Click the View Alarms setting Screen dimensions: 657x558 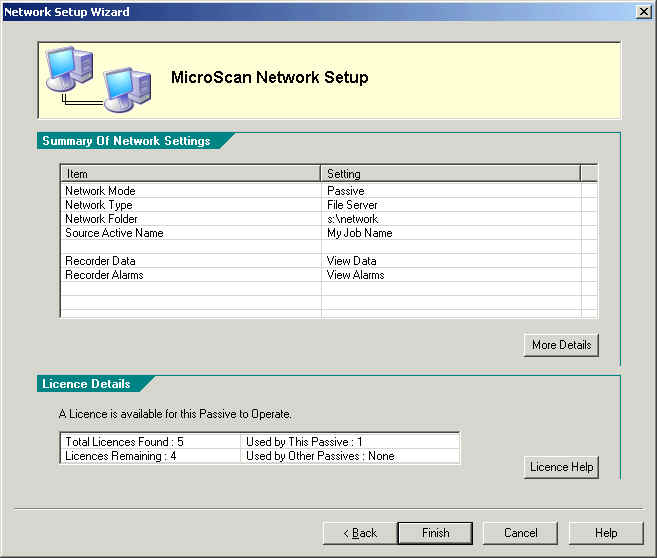[355, 275]
